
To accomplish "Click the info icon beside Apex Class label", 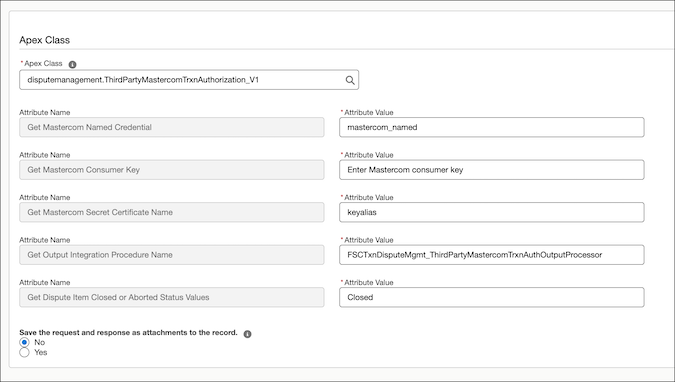I will coord(72,64).
